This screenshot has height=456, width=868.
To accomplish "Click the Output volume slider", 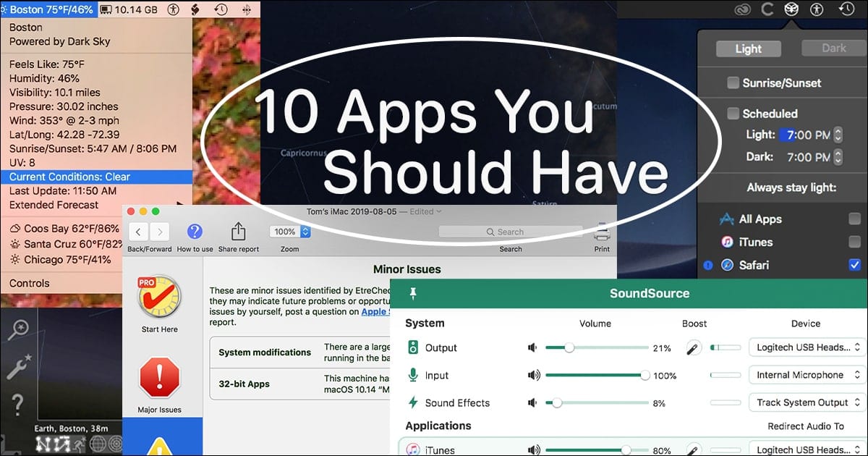I will click(597, 348).
